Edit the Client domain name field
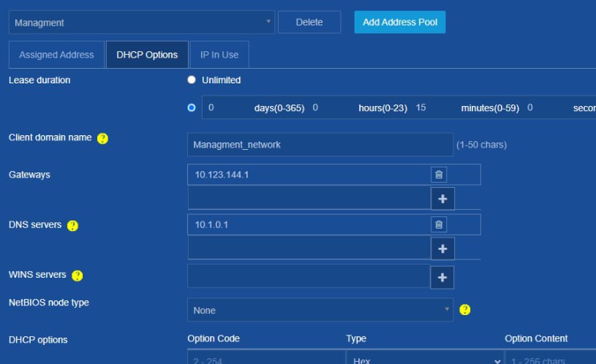 pyautogui.click(x=320, y=145)
